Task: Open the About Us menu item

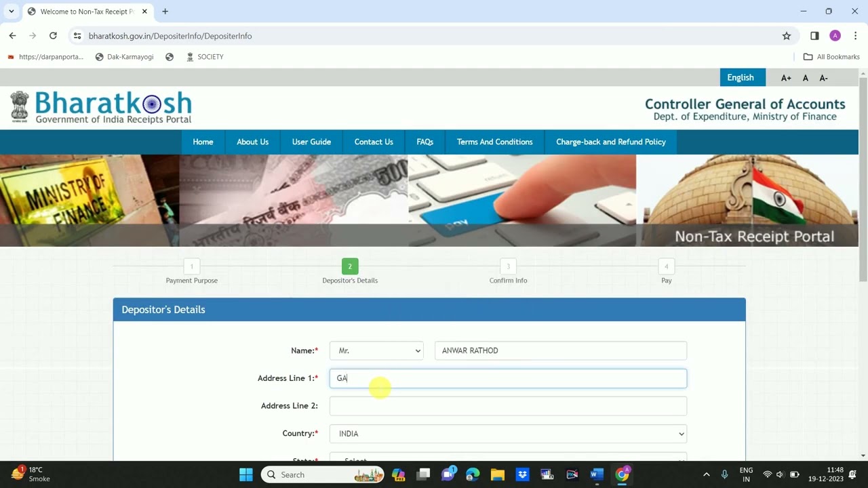Action: pos(252,142)
